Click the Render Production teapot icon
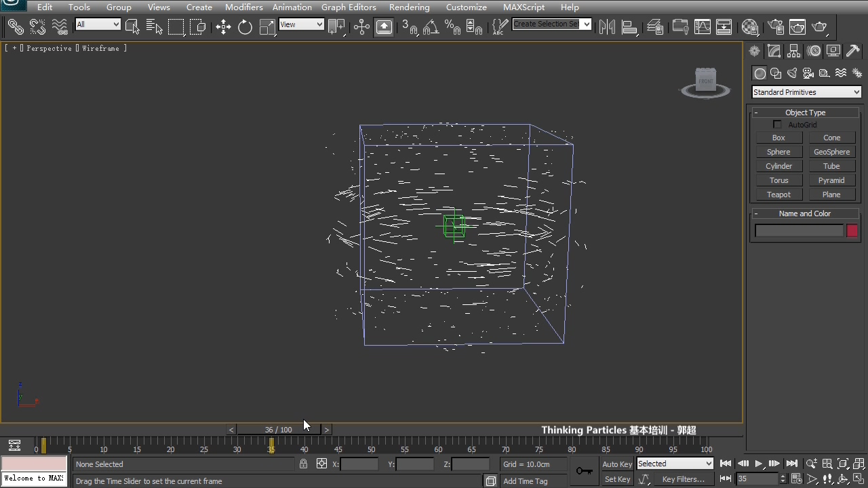 click(x=820, y=26)
